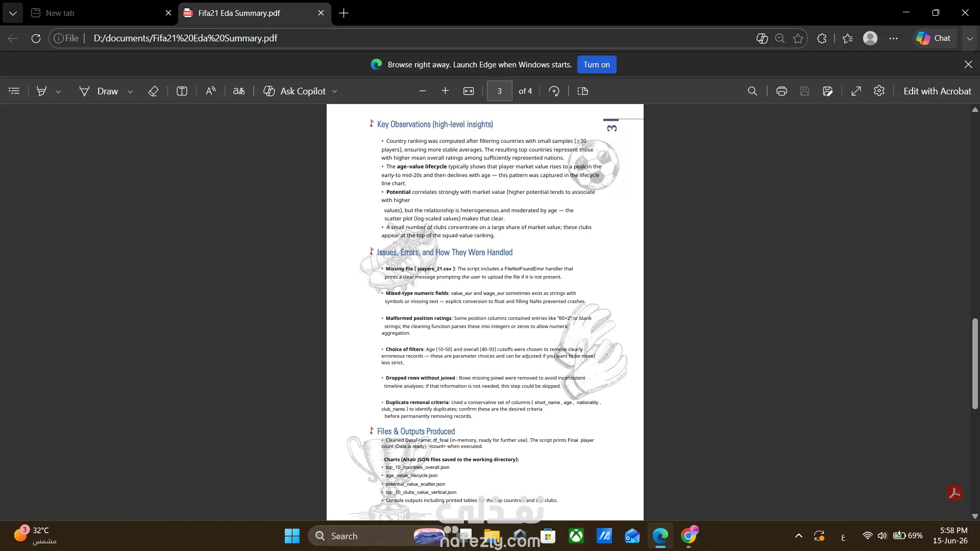The width and height of the screenshot is (980, 551).
Task: Click the Save icon
Action: coord(804,91)
